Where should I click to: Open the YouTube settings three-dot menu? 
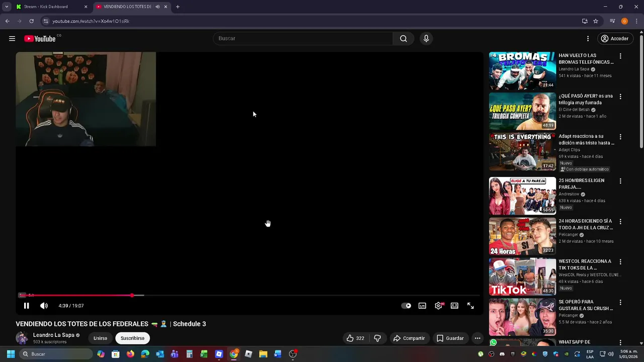pos(588,39)
